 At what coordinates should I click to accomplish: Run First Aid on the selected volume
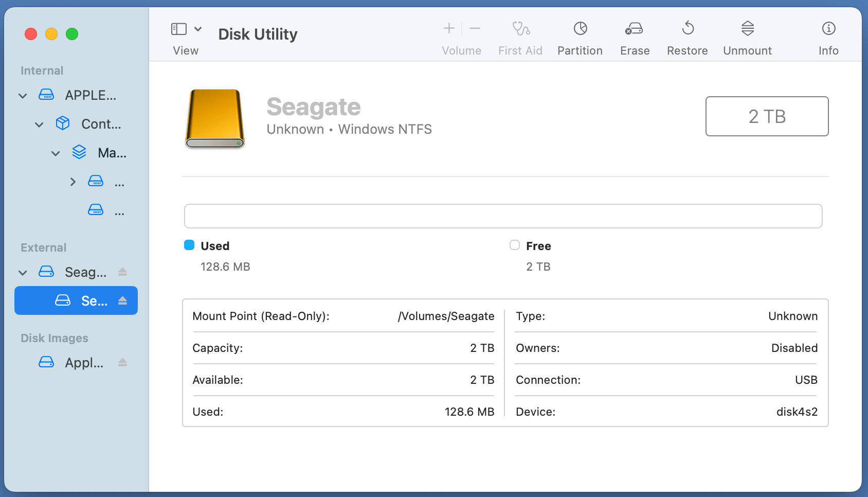520,36
